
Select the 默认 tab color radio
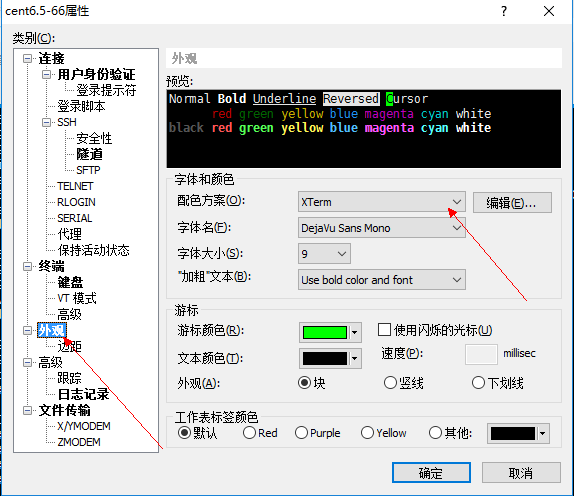[184, 433]
